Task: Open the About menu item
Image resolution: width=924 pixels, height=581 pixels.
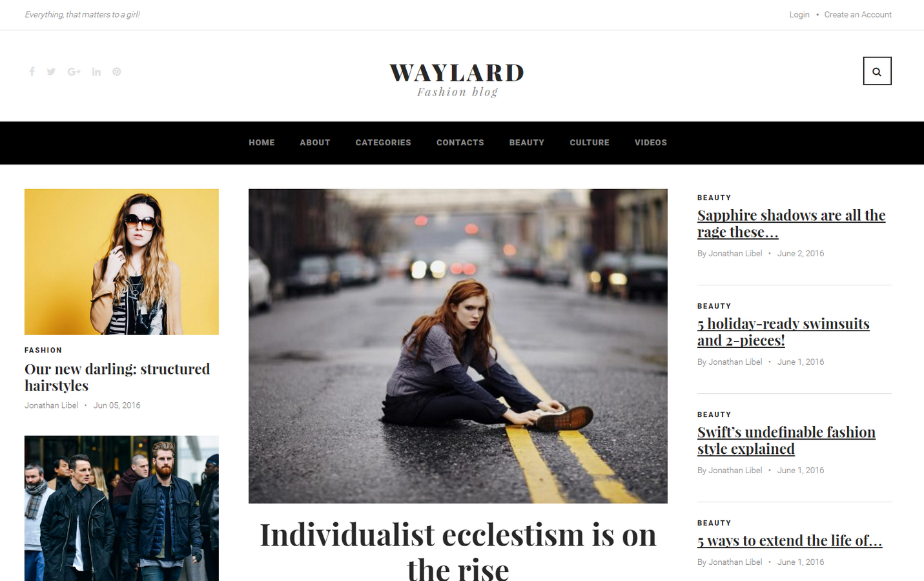Action: pos(315,143)
